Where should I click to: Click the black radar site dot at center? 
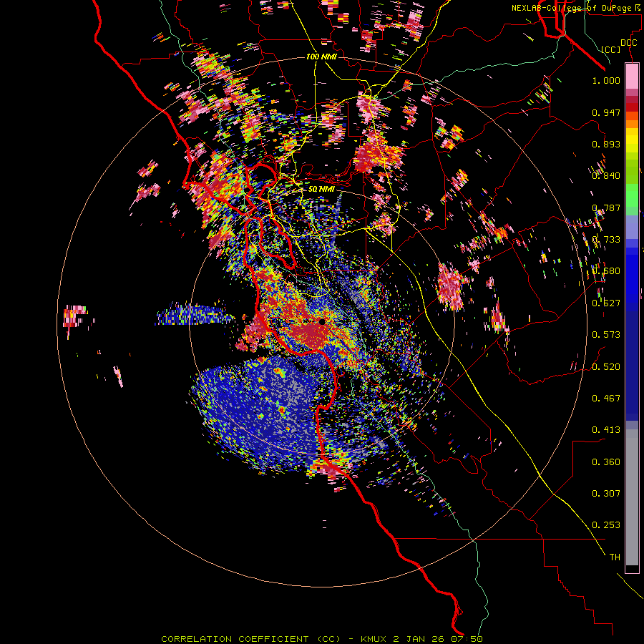point(322,321)
